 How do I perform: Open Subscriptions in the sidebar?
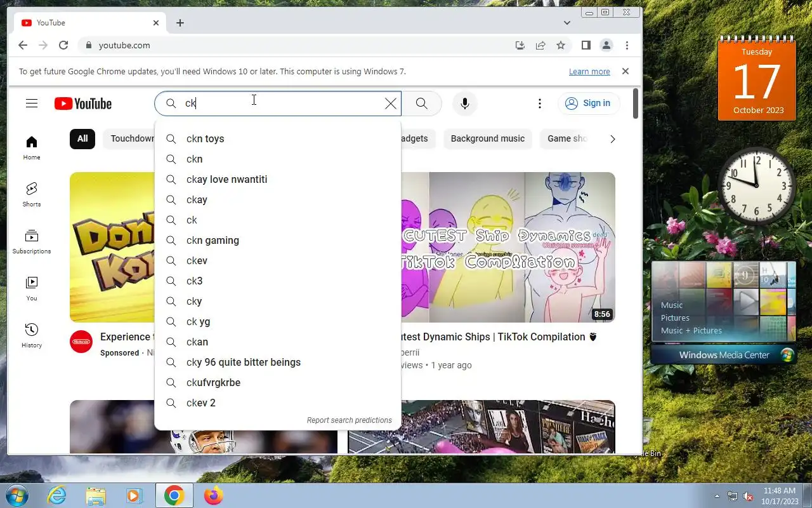(32, 242)
